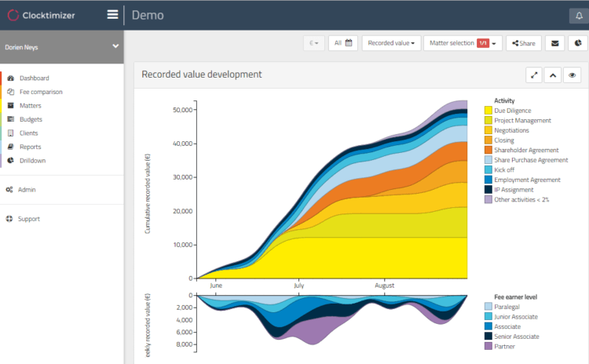Open the pie chart icon in toolbar
589x364 pixels.
pyautogui.click(x=578, y=43)
